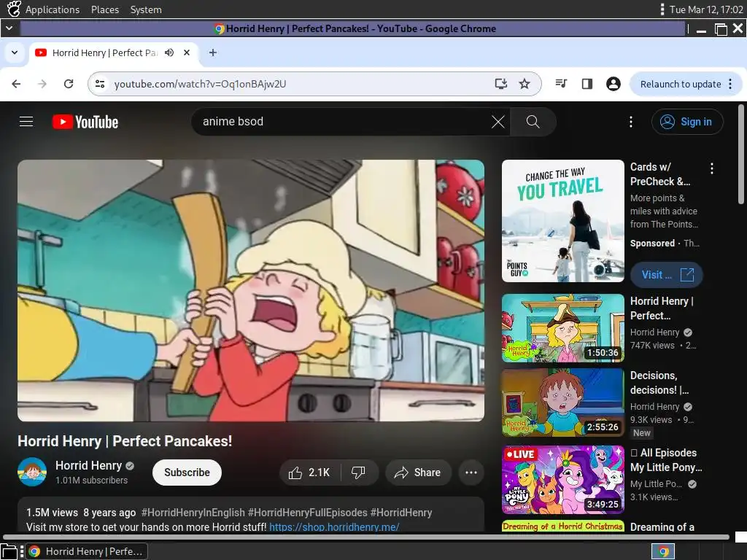This screenshot has height=560, width=747.
Task: Share the Perfect Pancakes video
Action: click(418, 472)
